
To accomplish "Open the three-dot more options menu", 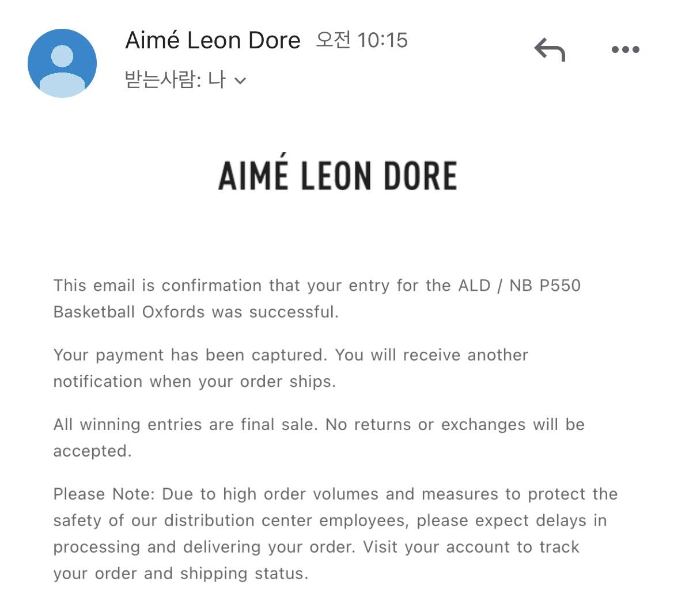I will [x=625, y=50].
